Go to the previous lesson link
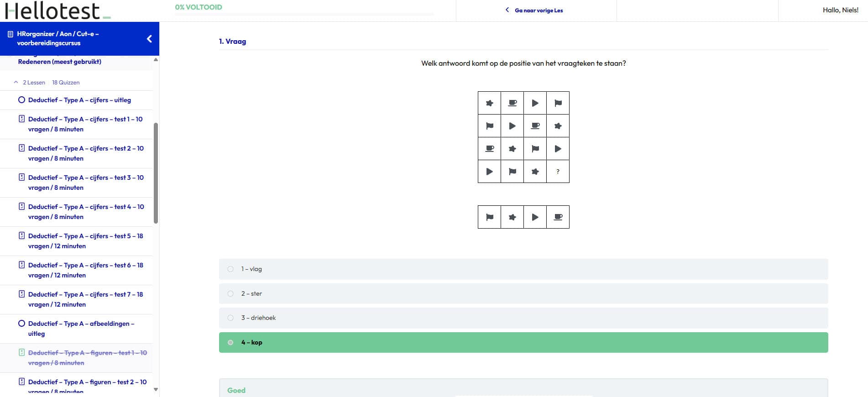The width and height of the screenshot is (868, 397). tap(534, 10)
